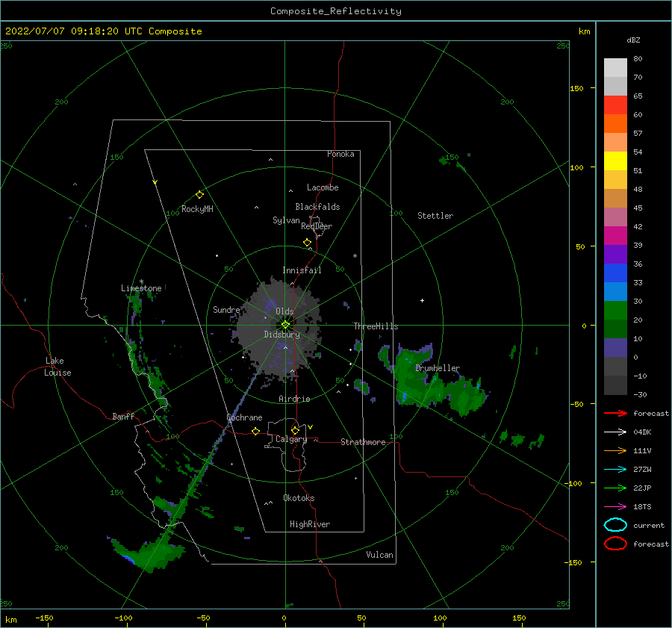Click the Stettler city label
This screenshot has width=672, height=628.
435,216
